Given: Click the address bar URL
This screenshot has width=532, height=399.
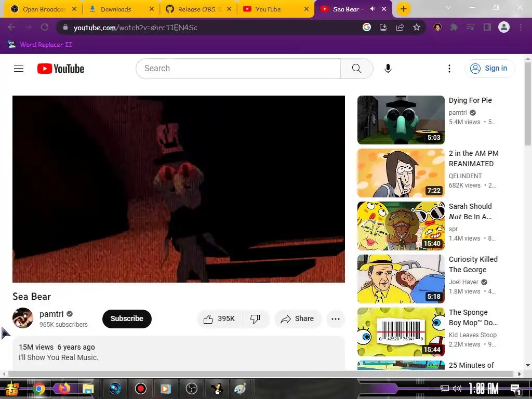Looking at the screenshot, I should coord(135,28).
